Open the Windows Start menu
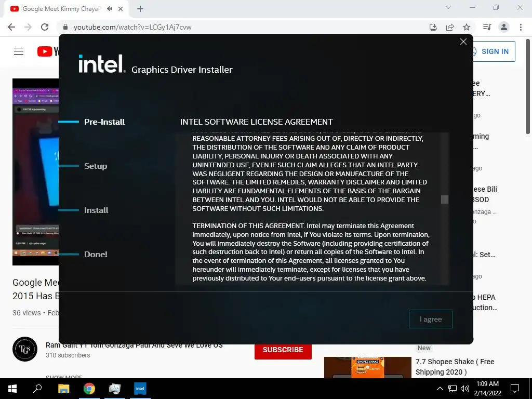The width and height of the screenshot is (532, 399). pyautogui.click(x=12, y=389)
